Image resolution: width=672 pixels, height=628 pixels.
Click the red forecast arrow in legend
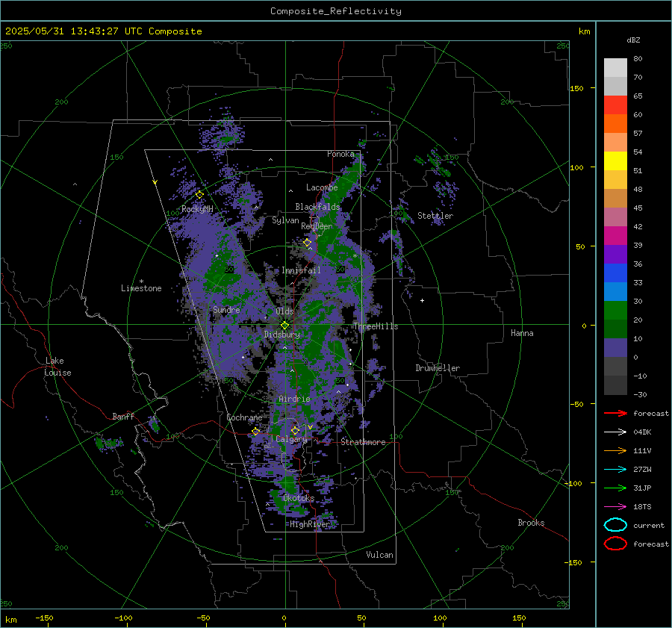(615, 413)
